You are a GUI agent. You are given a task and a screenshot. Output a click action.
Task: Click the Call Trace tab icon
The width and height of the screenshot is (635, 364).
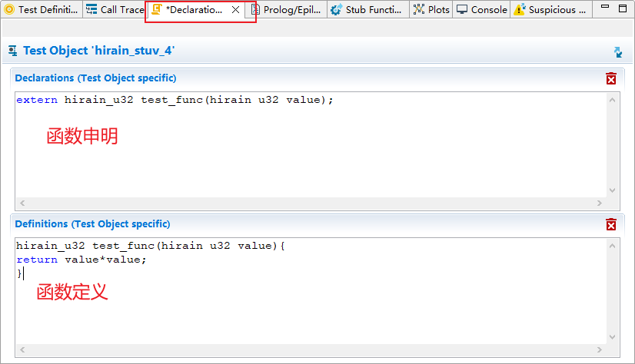91,9
